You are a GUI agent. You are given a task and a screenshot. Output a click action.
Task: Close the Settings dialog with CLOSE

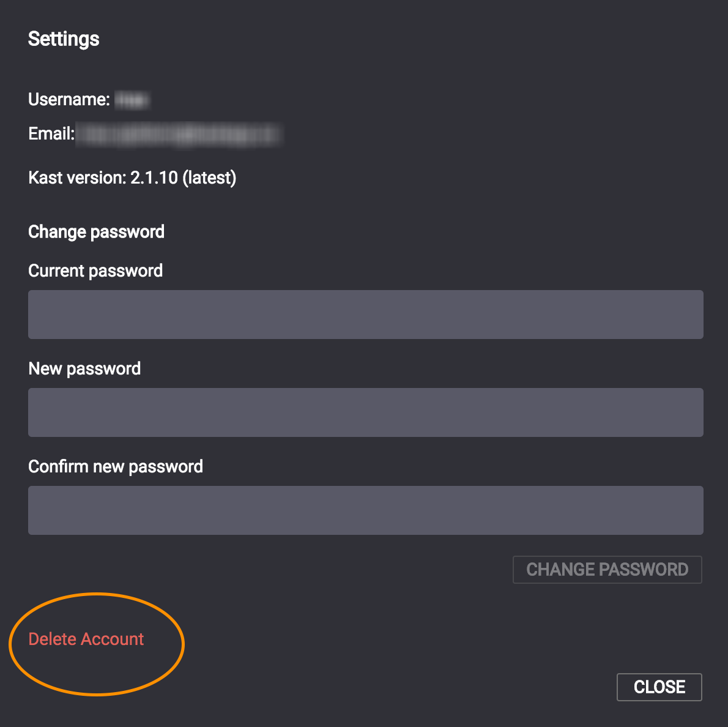pyautogui.click(x=659, y=687)
